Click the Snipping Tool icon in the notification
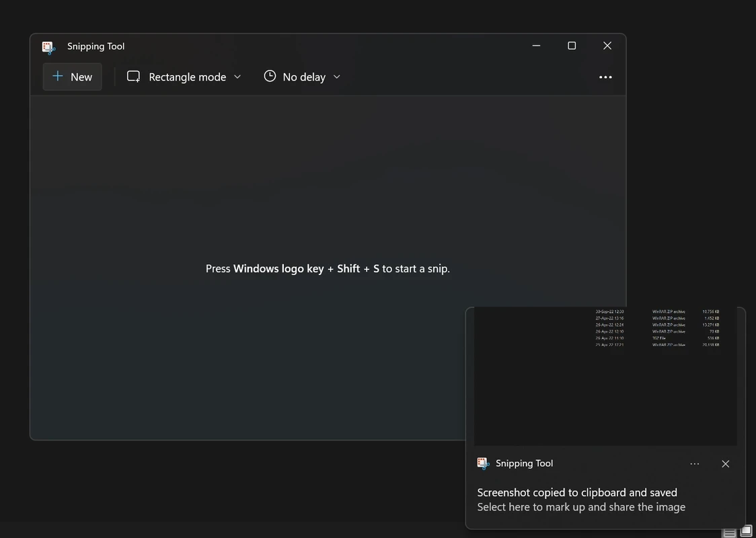The height and width of the screenshot is (538, 756). [483, 463]
